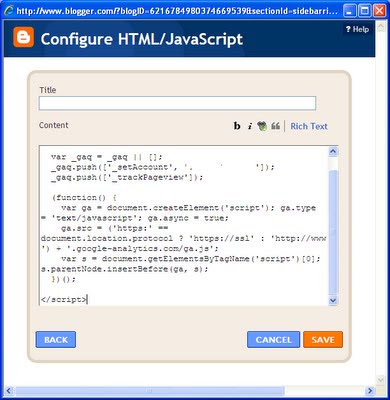The width and height of the screenshot is (390, 400).
Task: Click the _setAccount code line
Action: pyautogui.click(x=163, y=167)
